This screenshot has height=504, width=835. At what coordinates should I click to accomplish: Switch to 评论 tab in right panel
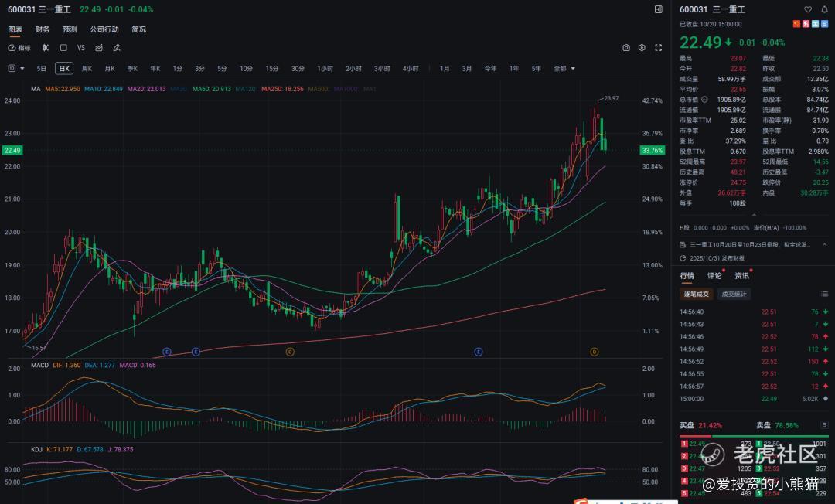714,275
